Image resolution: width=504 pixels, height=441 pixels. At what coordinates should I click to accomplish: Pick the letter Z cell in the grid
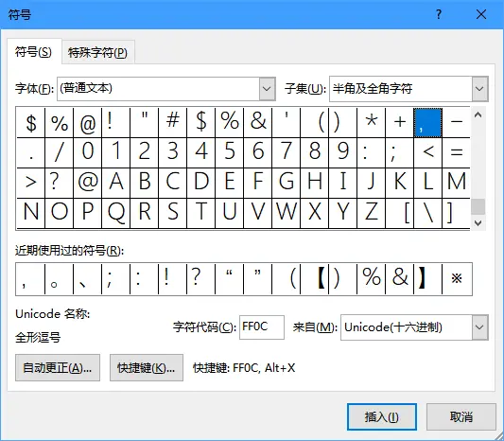coord(372,213)
